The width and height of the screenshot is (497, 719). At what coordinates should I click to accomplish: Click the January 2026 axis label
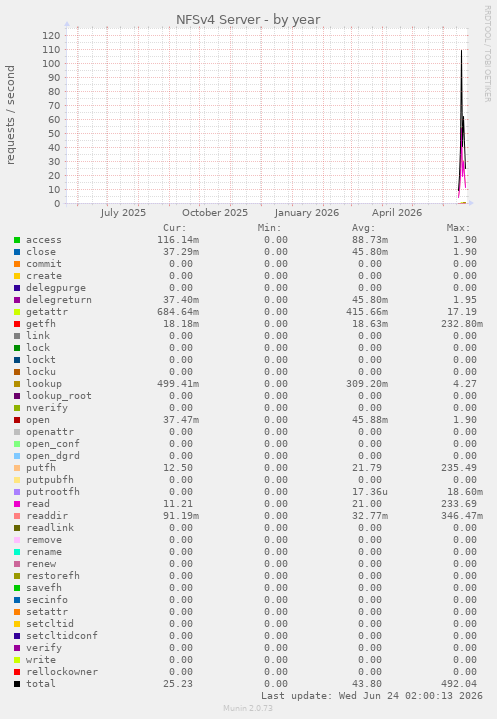[307, 213]
